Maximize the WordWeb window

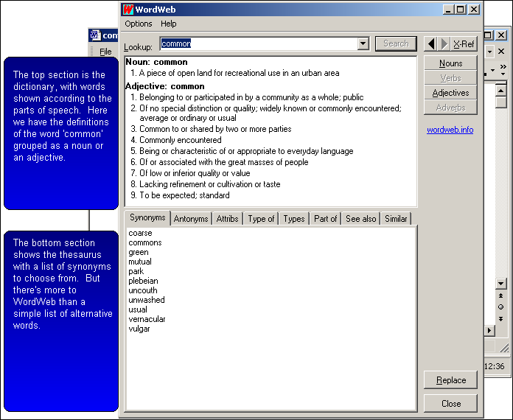click(461, 10)
